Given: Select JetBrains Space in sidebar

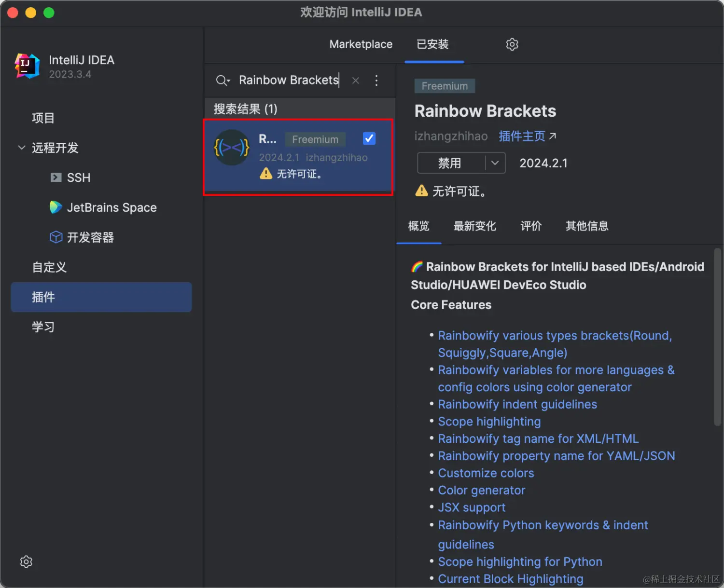Looking at the screenshot, I should (x=101, y=207).
